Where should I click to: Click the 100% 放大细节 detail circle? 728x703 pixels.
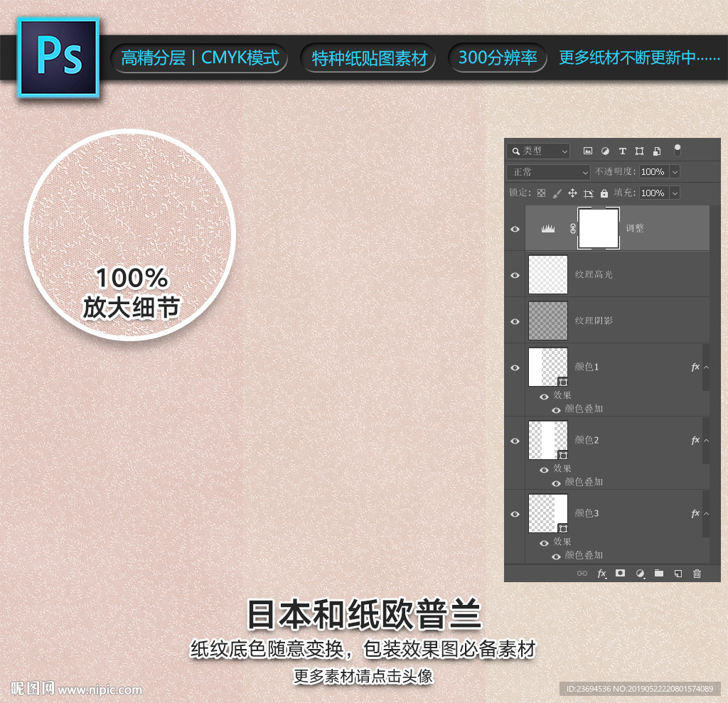tap(130, 235)
